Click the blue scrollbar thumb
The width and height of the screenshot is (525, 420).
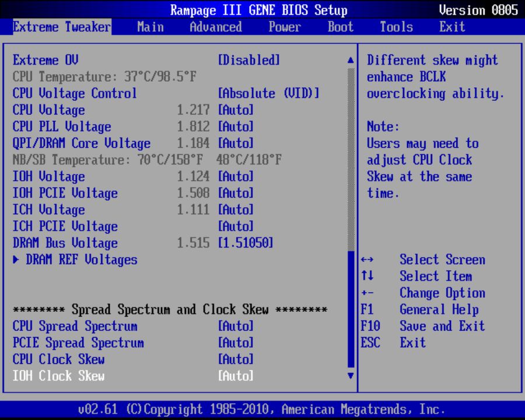point(351,309)
